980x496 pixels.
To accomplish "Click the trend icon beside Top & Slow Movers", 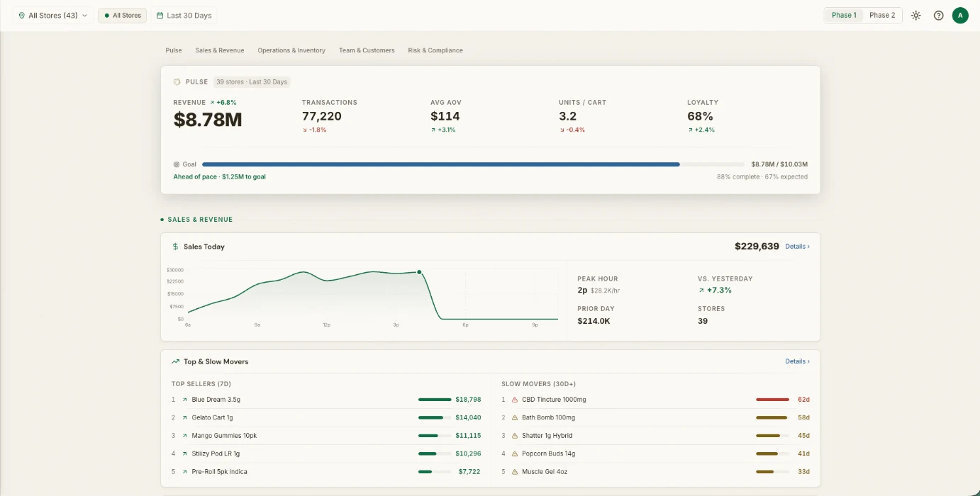I will point(175,361).
